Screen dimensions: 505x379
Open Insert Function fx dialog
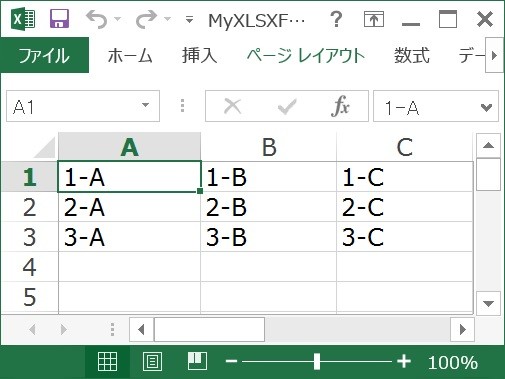pos(340,106)
